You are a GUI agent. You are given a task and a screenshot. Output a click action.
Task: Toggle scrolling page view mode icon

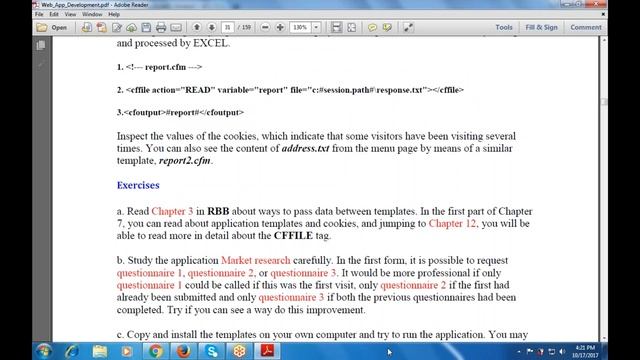click(x=336, y=27)
